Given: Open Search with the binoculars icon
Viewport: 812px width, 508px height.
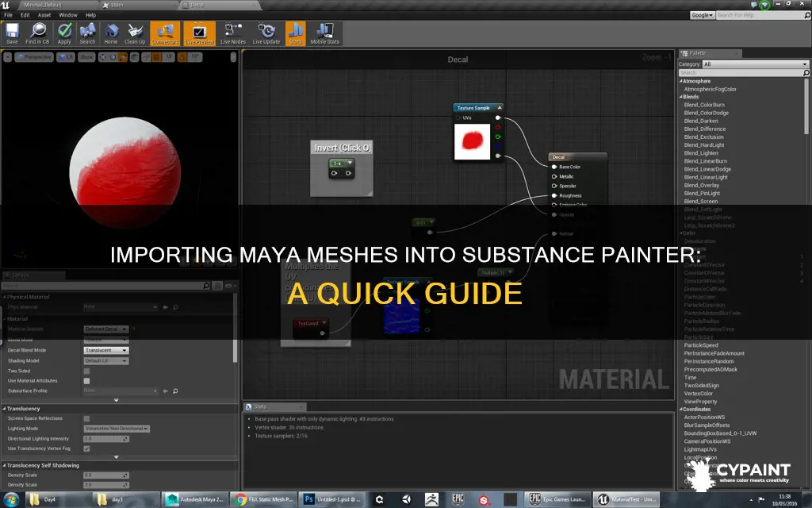Looking at the screenshot, I should click(x=87, y=33).
